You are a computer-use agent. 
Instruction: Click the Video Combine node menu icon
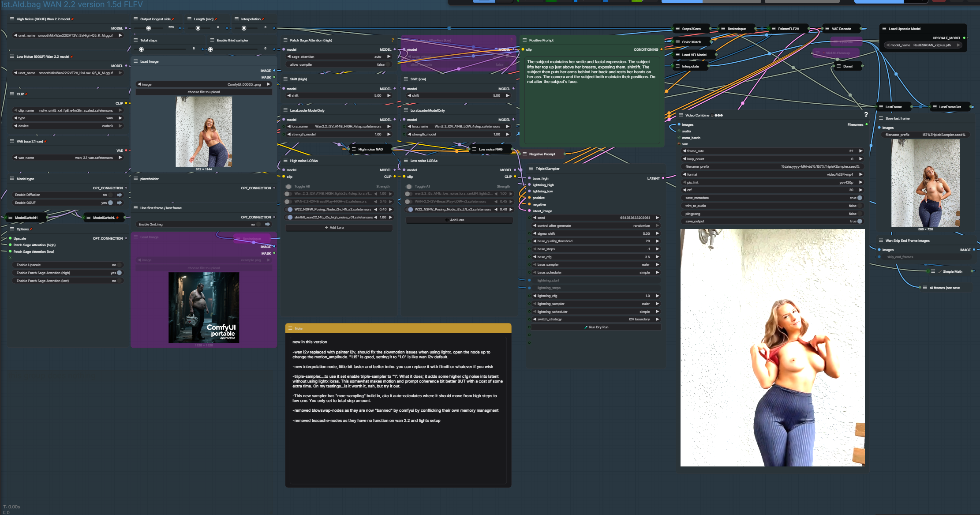681,115
